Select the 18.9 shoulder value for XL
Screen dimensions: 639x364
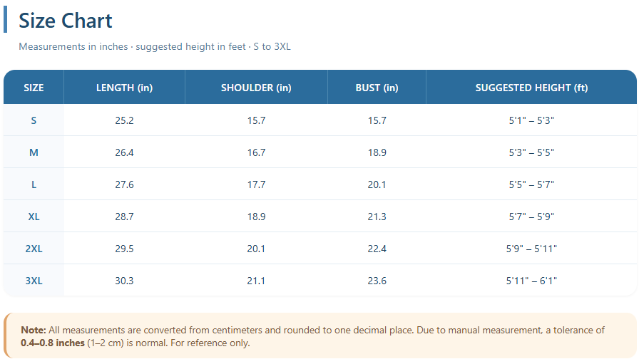coord(256,217)
